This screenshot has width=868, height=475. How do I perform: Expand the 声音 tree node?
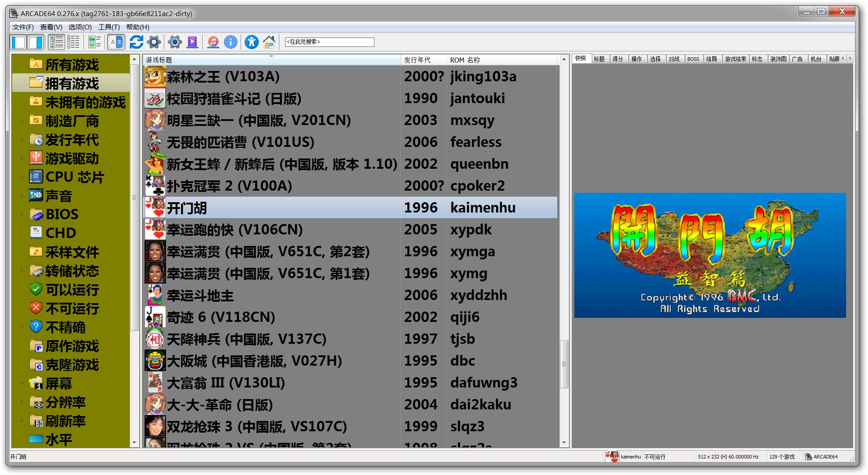pyautogui.click(x=21, y=196)
